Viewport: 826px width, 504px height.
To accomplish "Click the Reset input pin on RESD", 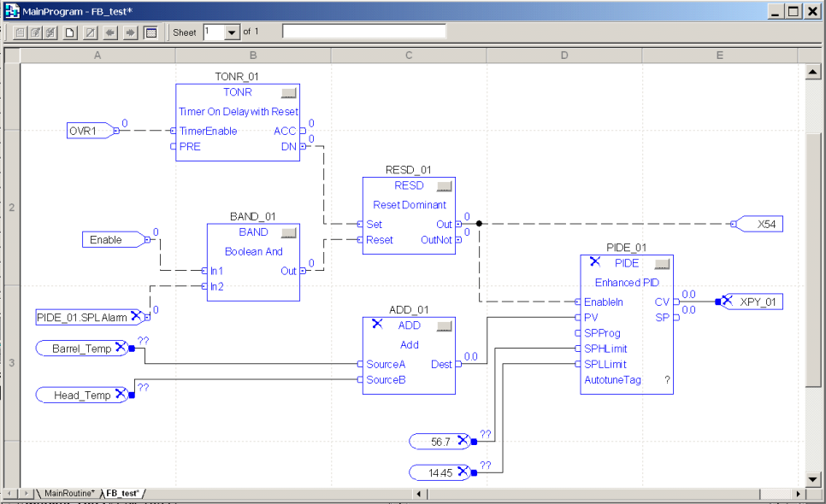I will (x=360, y=240).
